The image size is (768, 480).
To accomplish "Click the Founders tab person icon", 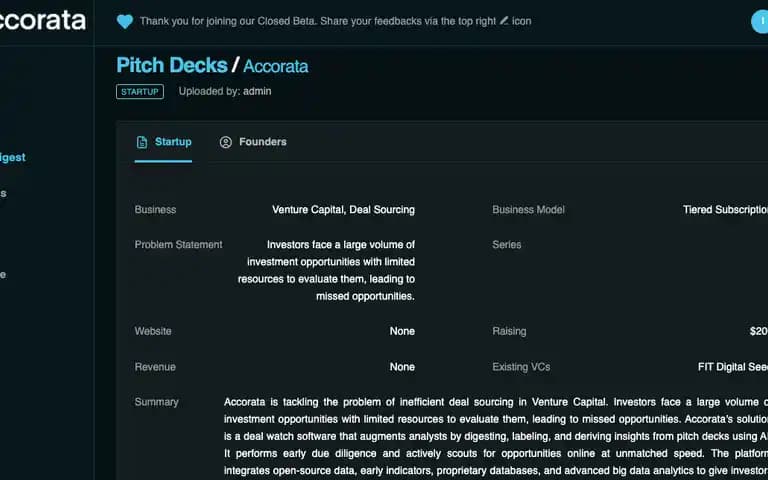I will tap(225, 142).
